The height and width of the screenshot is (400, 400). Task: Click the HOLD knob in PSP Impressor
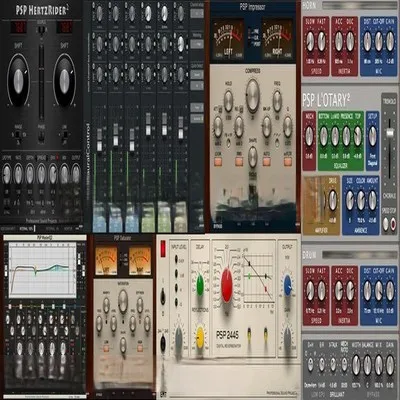tap(228, 101)
